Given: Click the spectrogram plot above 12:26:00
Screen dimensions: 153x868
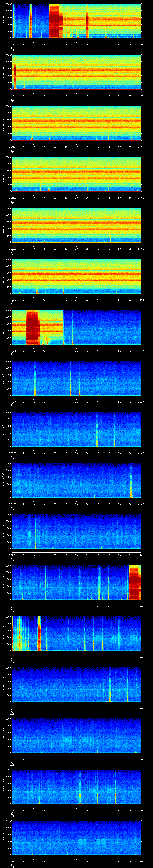Looking at the screenshot, I should (x=76, y=225).
